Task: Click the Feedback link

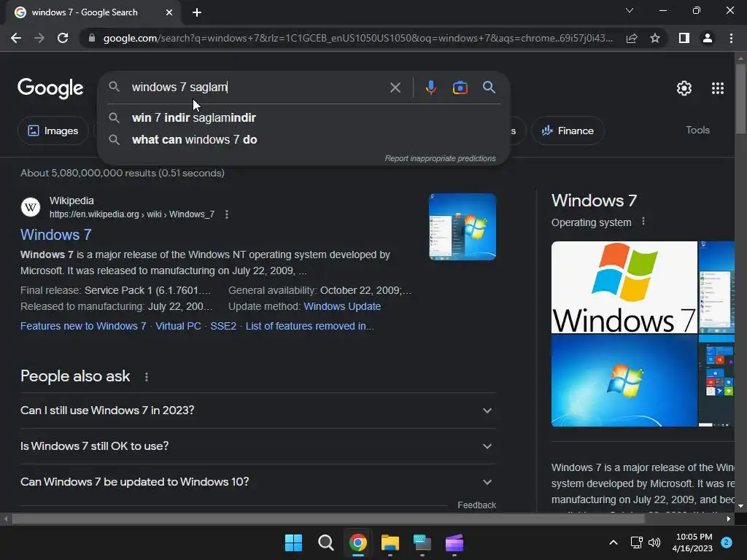Action: (x=476, y=505)
